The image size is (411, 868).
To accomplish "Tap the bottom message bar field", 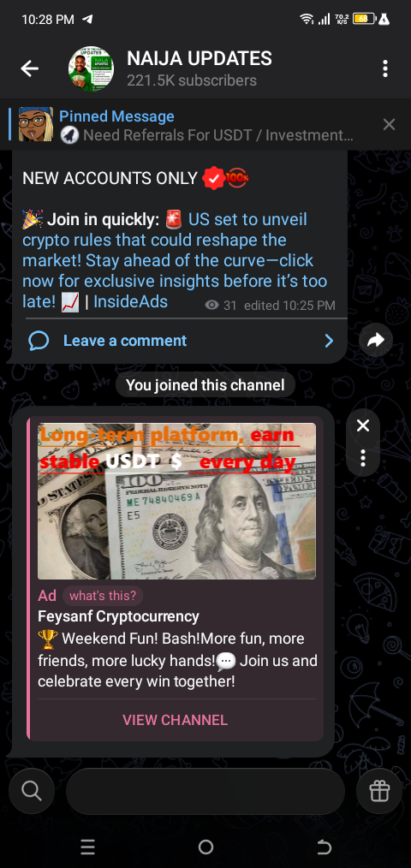I will coord(205,791).
